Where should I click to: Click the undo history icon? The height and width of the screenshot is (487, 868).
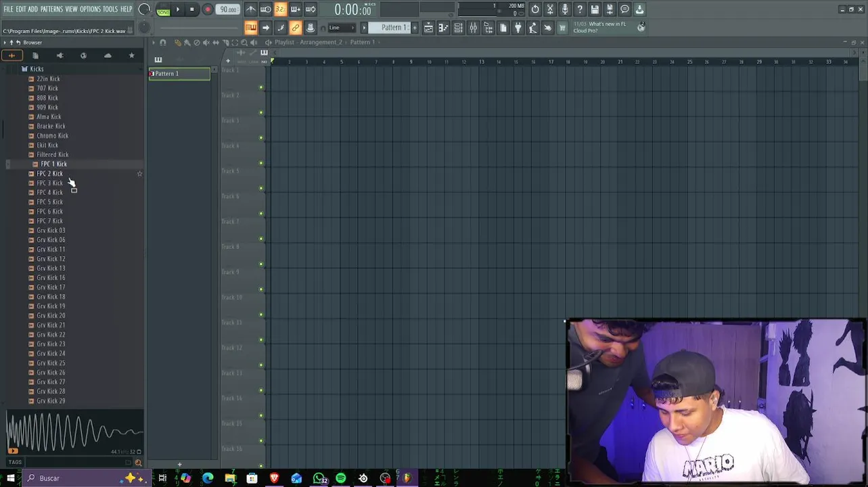535,9
